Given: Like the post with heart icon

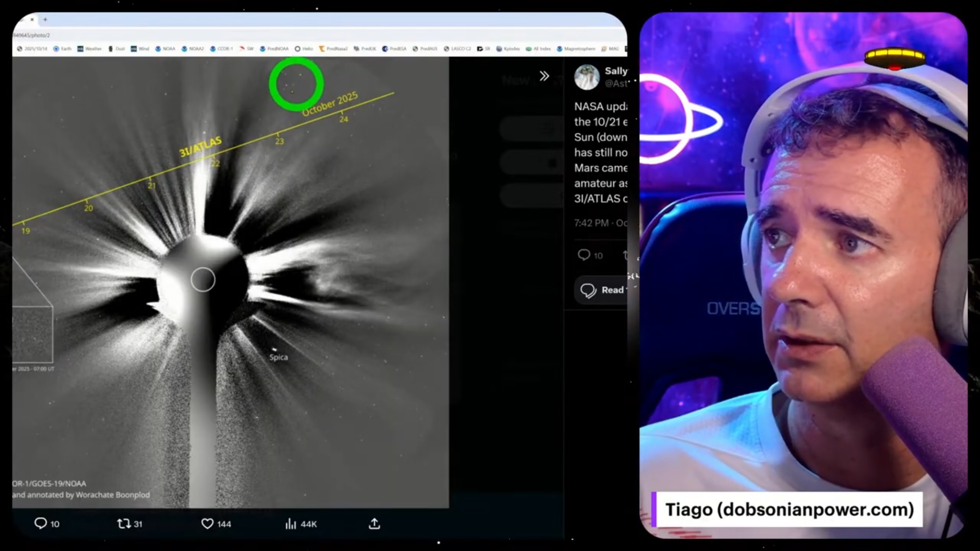Looking at the screenshot, I should [x=207, y=523].
